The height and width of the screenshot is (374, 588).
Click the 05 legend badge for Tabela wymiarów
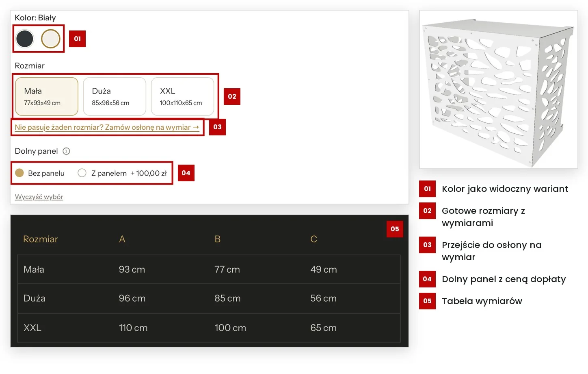pyautogui.click(x=427, y=301)
